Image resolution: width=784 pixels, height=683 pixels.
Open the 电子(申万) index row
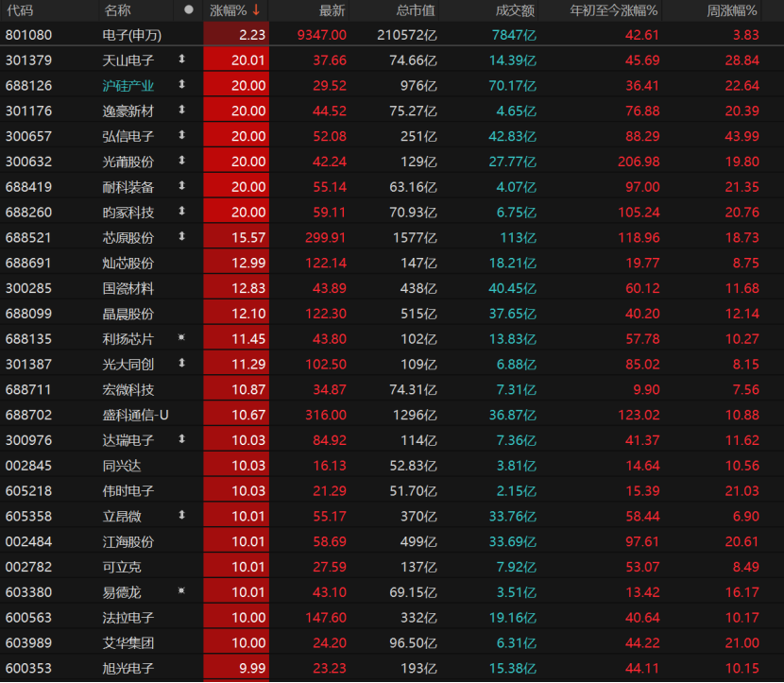pyautogui.click(x=392, y=35)
